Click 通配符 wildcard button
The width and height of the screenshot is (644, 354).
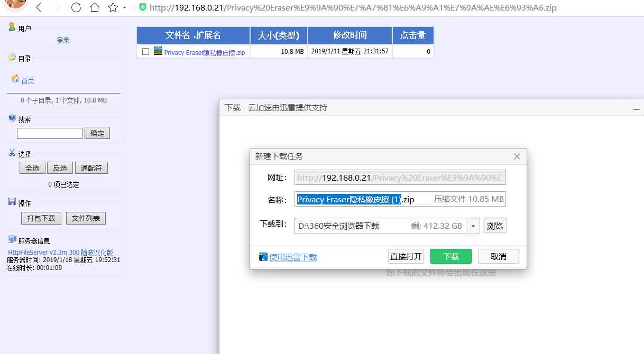(x=91, y=168)
